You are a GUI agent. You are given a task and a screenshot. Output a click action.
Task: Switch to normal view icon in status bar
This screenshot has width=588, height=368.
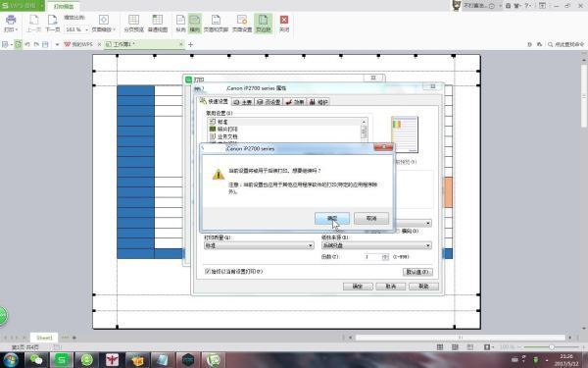[x=440, y=347]
